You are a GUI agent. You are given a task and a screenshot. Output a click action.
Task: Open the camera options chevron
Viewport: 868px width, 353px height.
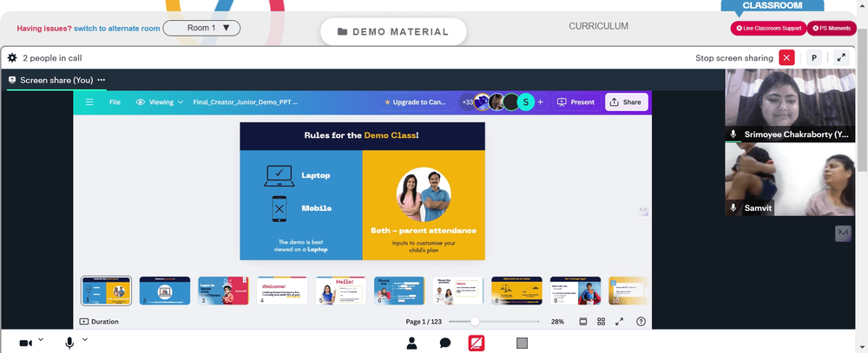[x=41, y=339]
